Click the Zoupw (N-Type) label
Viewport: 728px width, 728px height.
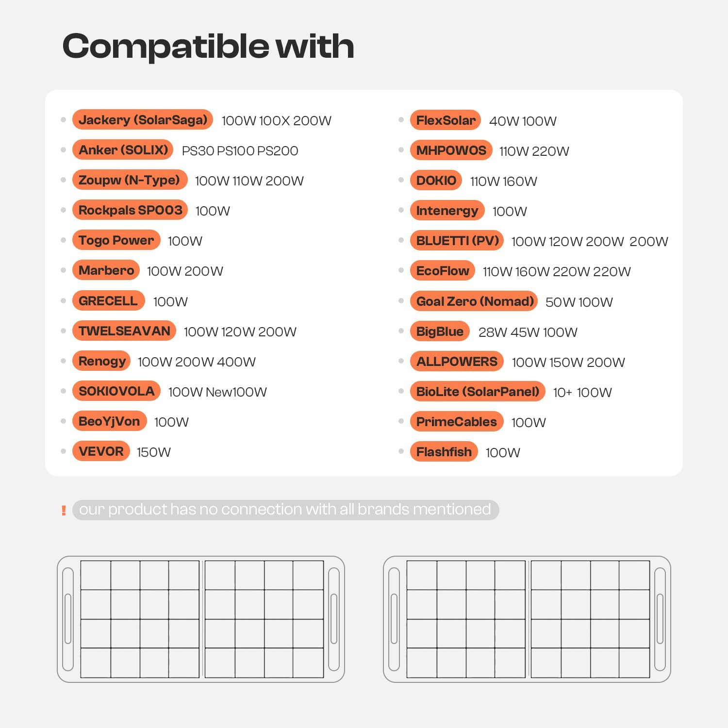point(130,180)
